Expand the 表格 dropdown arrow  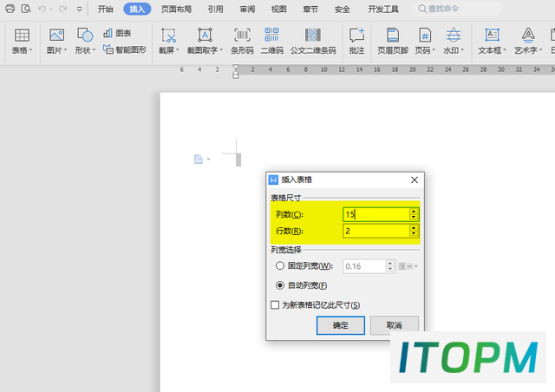coord(31,50)
